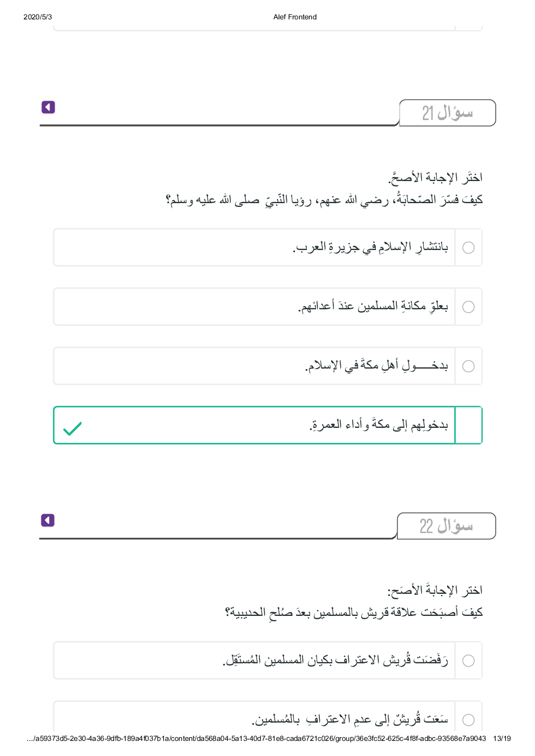
Task: Click the date '2020/5/3' in the header
Action: pos(38,17)
